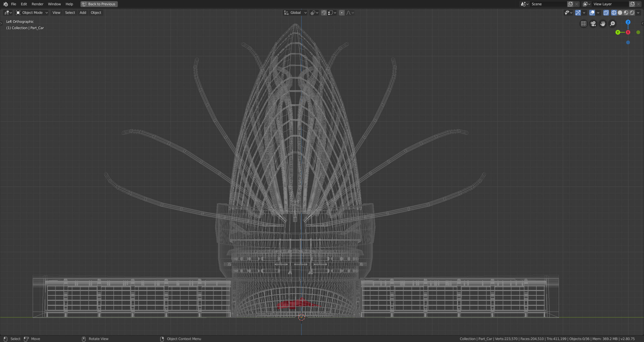Click the new scene copy icon
The image size is (644, 342).
(570, 4)
